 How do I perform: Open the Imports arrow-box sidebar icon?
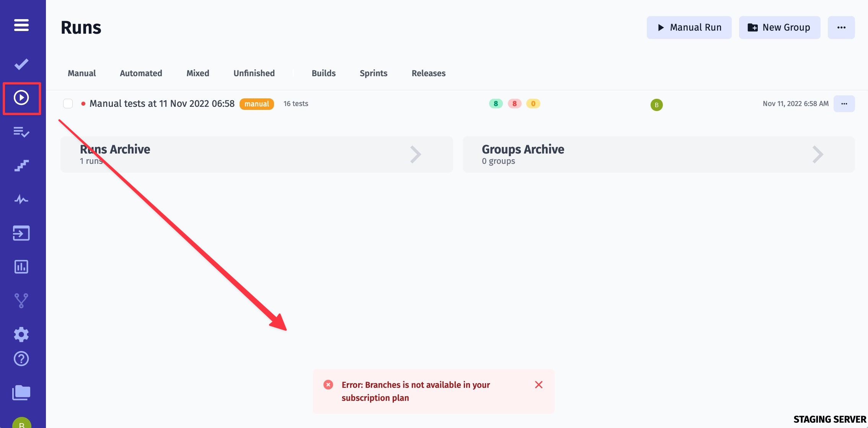(x=21, y=233)
